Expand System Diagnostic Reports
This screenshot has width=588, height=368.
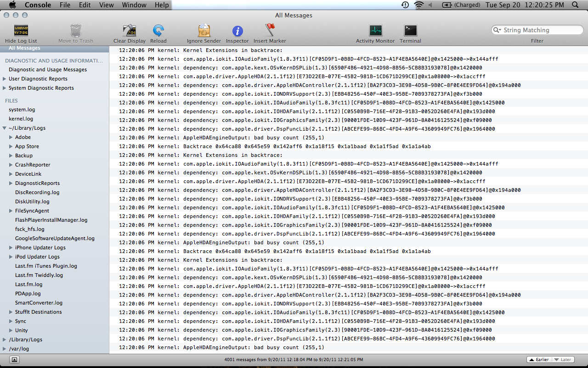pyautogui.click(x=5, y=88)
